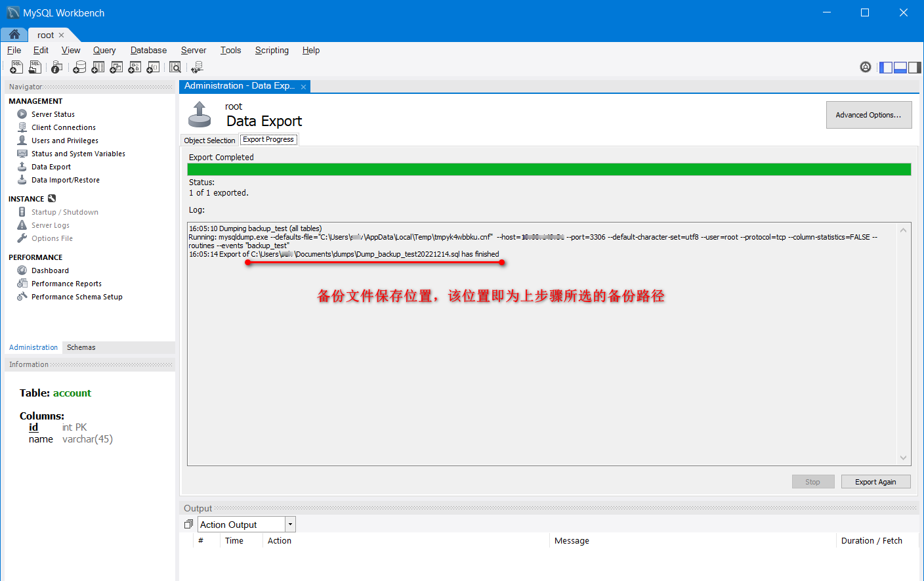Image resolution: width=924 pixels, height=581 pixels.
Task: Switch to Export Progress tab
Action: [268, 140]
